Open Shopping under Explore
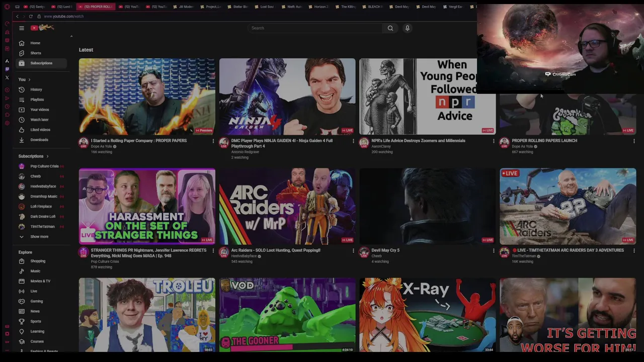Viewport: 644px width, 362px height. pos(42,261)
